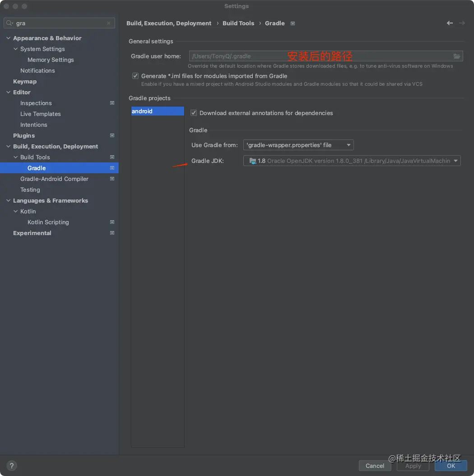Click project-level icon on Kotlin Scripting row
This screenshot has width=474, height=476.
click(112, 222)
